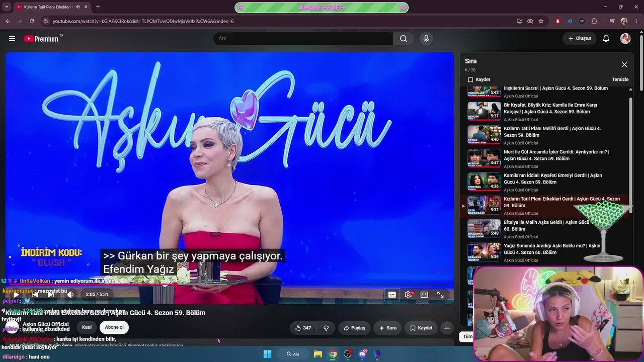Open the install-app icon in address bar

(519, 21)
